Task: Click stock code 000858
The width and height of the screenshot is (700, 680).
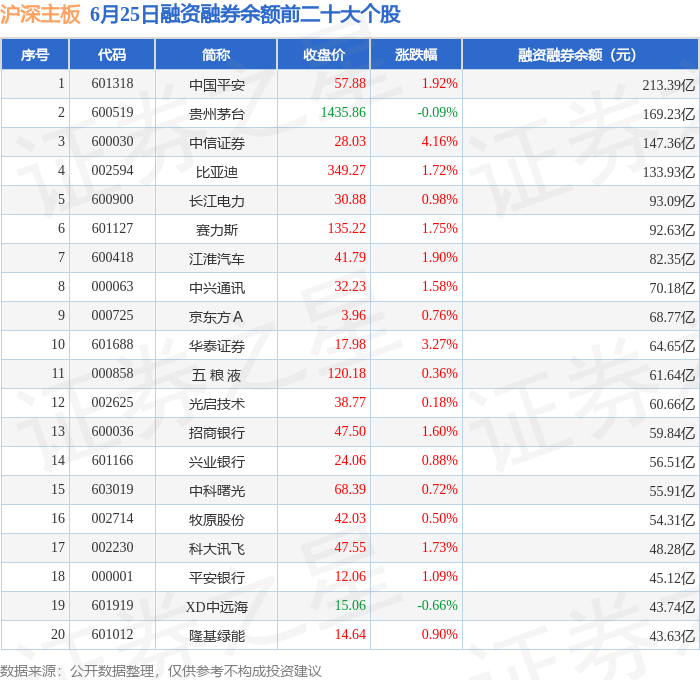Action: (x=112, y=374)
